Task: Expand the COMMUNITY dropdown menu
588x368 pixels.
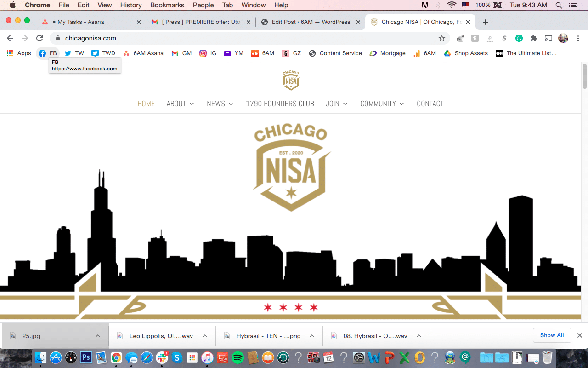Action: coord(382,103)
